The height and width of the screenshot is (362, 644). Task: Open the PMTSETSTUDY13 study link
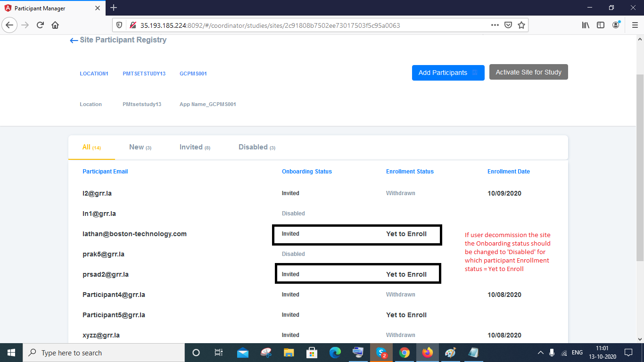coord(144,74)
